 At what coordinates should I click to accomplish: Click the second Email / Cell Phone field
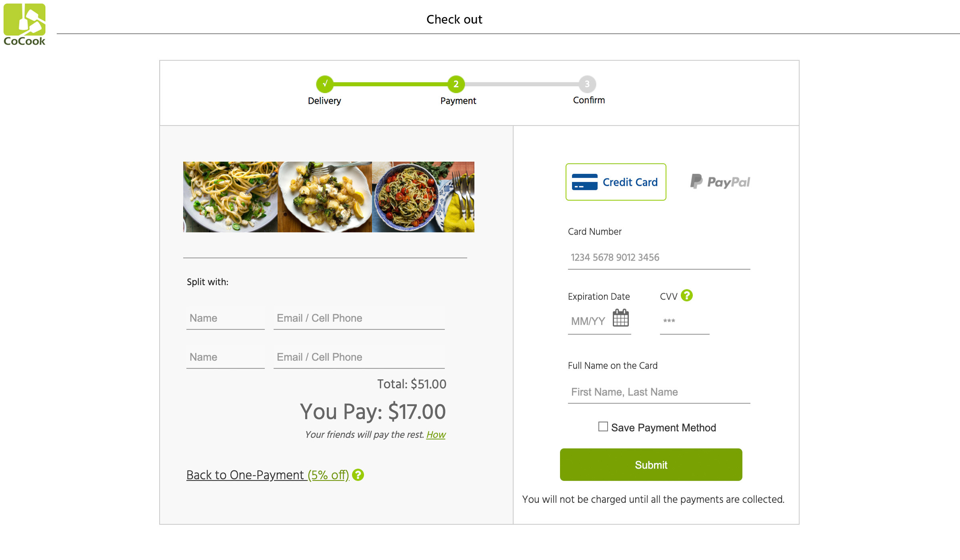click(x=359, y=357)
